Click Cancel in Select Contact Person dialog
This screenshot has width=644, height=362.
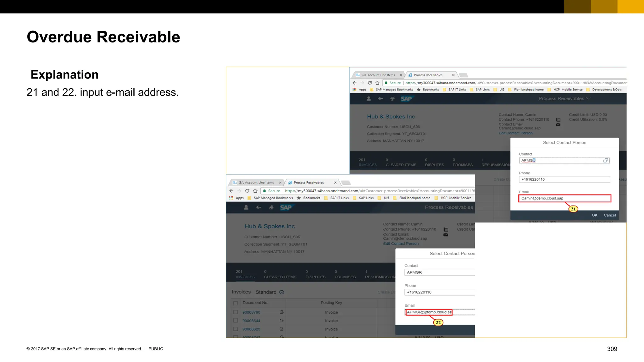(609, 215)
